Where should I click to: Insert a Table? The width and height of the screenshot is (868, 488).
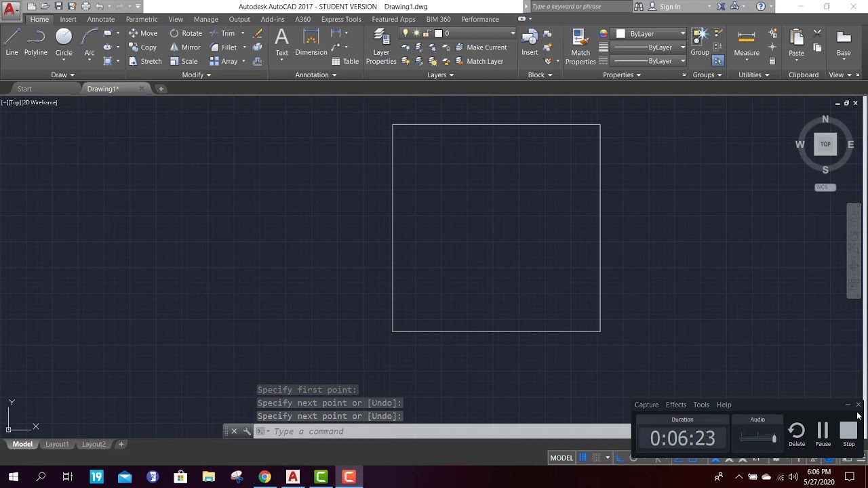(x=345, y=61)
